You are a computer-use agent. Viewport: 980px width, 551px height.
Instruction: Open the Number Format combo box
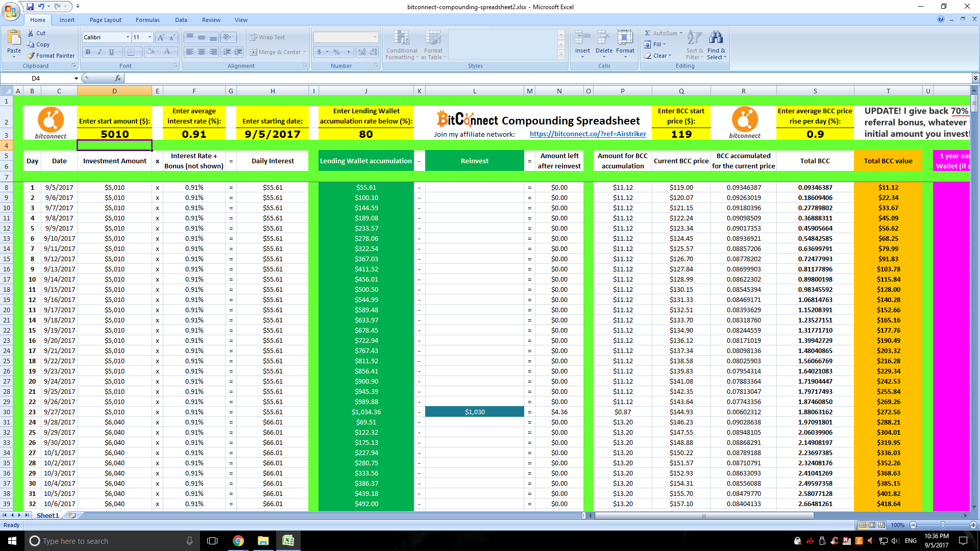[x=346, y=37]
